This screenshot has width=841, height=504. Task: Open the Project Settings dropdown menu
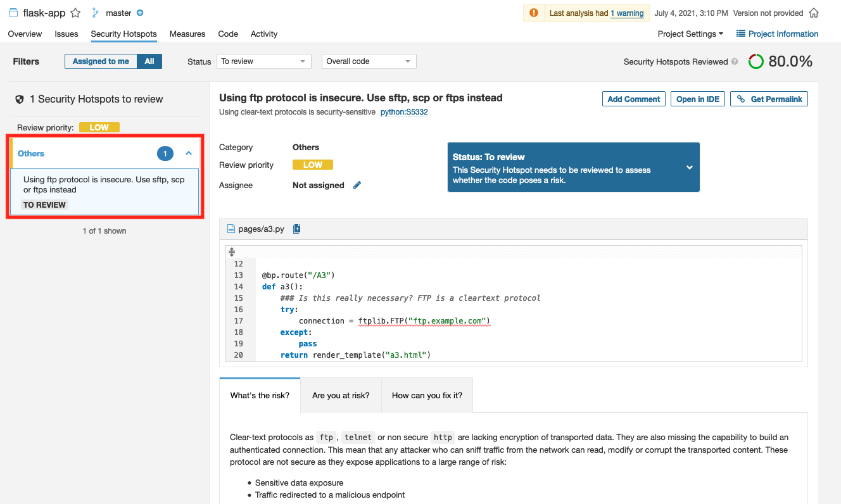tap(690, 34)
